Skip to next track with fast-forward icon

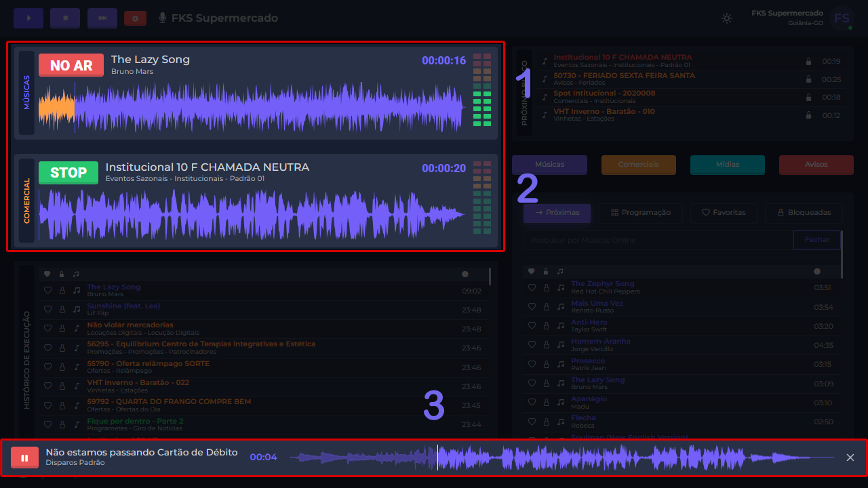coord(102,18)
